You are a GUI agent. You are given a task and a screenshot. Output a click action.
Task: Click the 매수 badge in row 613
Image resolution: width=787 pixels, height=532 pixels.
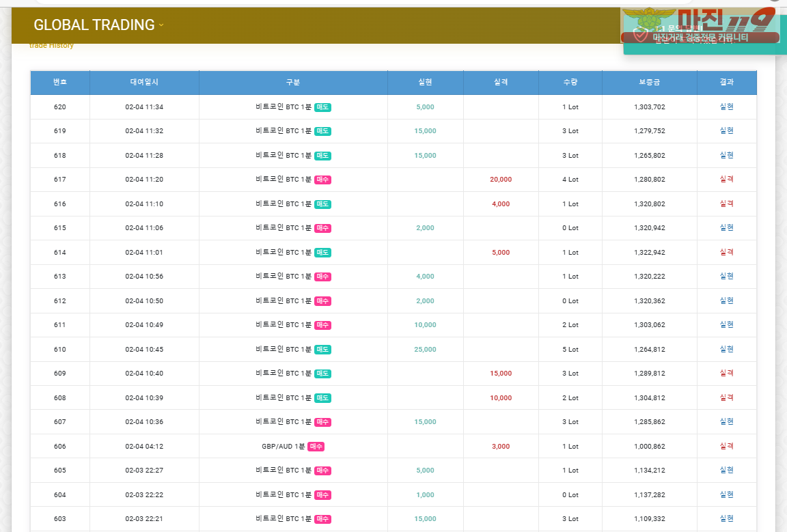tap(322, 277)
